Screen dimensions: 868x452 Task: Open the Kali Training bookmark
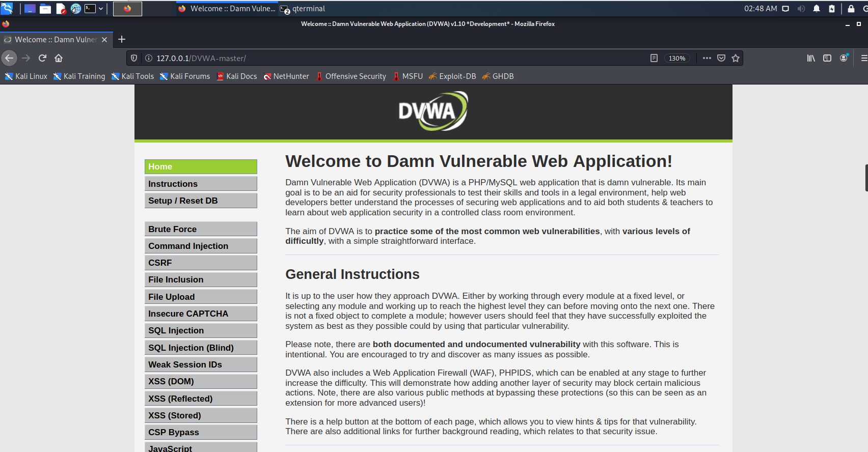[x=79, y=76]
